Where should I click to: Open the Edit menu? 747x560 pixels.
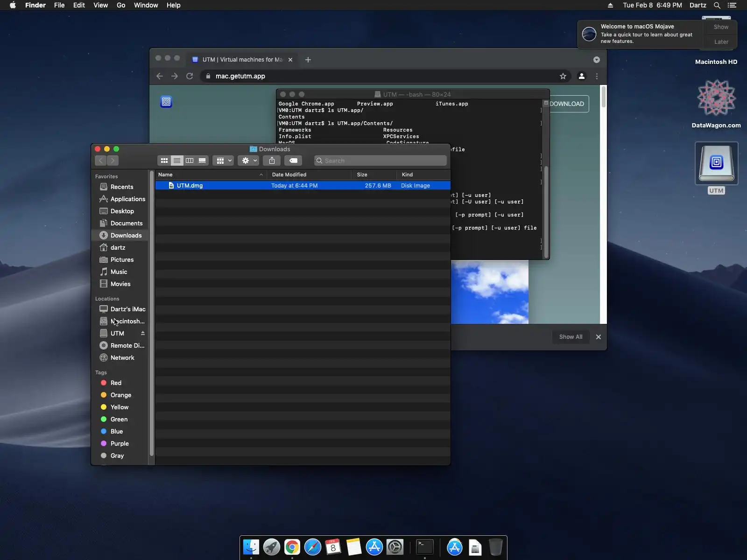point(79,5)
